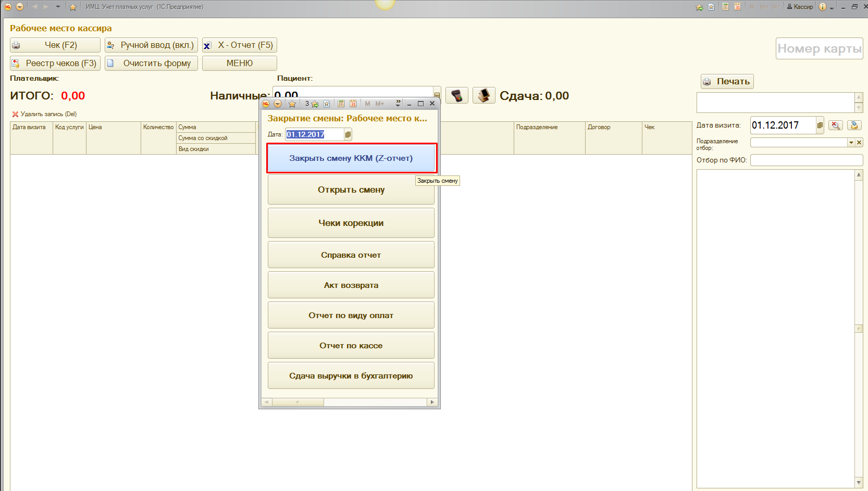
Task: Open the Дата визита date picker
Action: coord(820,125)
